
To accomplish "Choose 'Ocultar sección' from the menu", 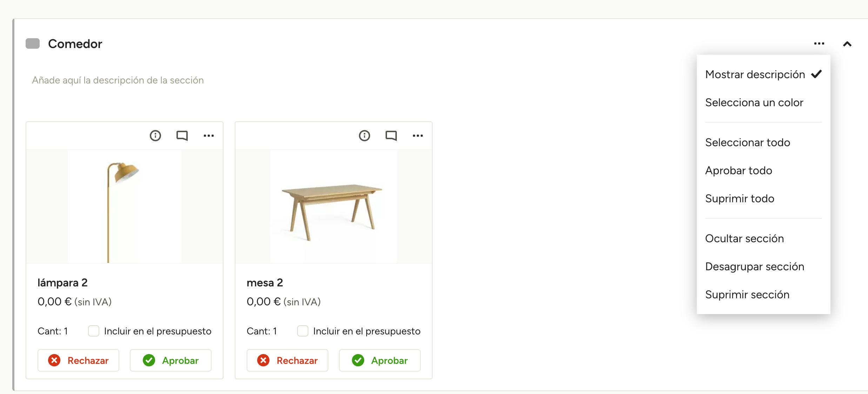I will (x=744, y=238).
